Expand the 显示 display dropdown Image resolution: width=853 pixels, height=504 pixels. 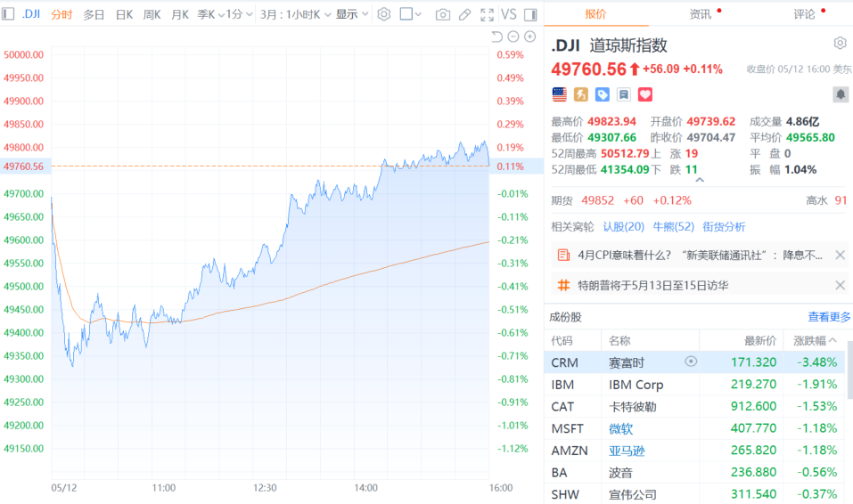pyautogui.click(x=352, y=14)
